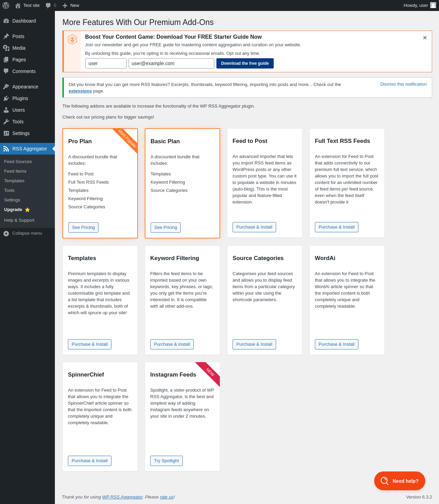Click the Pages icon in sidebar
Screen dimensions: 439x504
coord(6,60)
